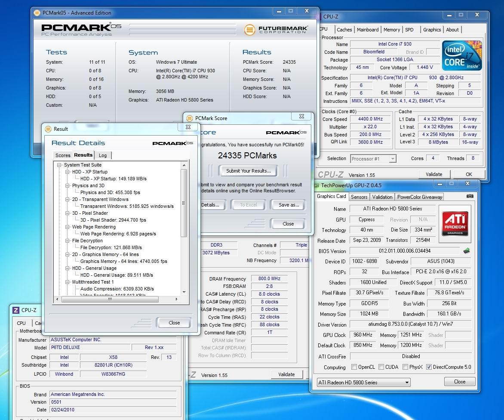Viewport: 504px width, 420px height.
Task: Click the Result dialog title icon
Action: pos(48,129)
